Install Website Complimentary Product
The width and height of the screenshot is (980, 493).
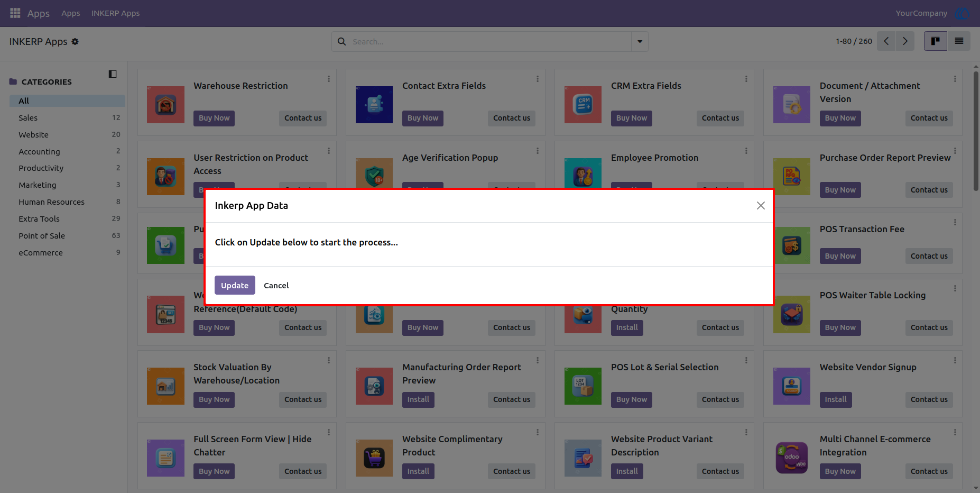[x=418, y=471]
